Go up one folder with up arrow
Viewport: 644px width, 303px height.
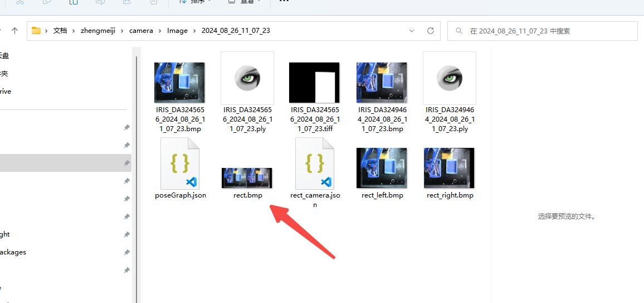click(x=15, y=31)
